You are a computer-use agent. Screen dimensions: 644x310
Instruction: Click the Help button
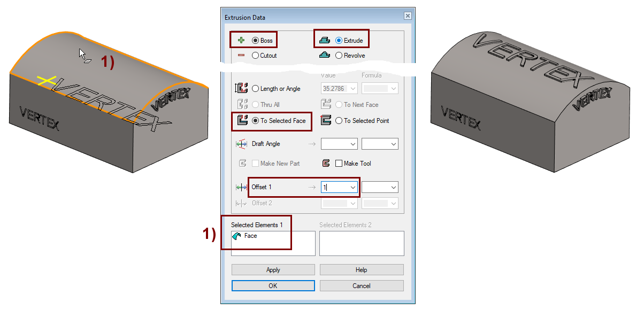point(362,270)
